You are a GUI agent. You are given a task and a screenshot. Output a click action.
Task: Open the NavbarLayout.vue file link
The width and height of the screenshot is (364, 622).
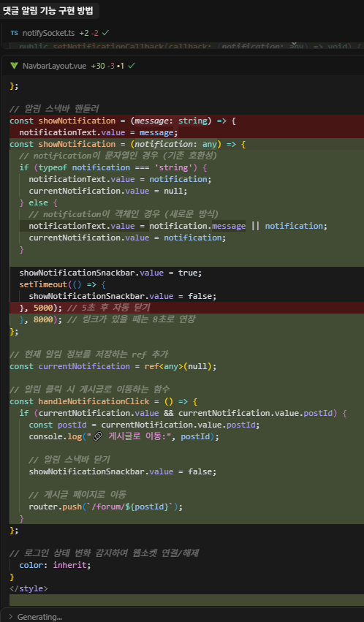point(54,66)
